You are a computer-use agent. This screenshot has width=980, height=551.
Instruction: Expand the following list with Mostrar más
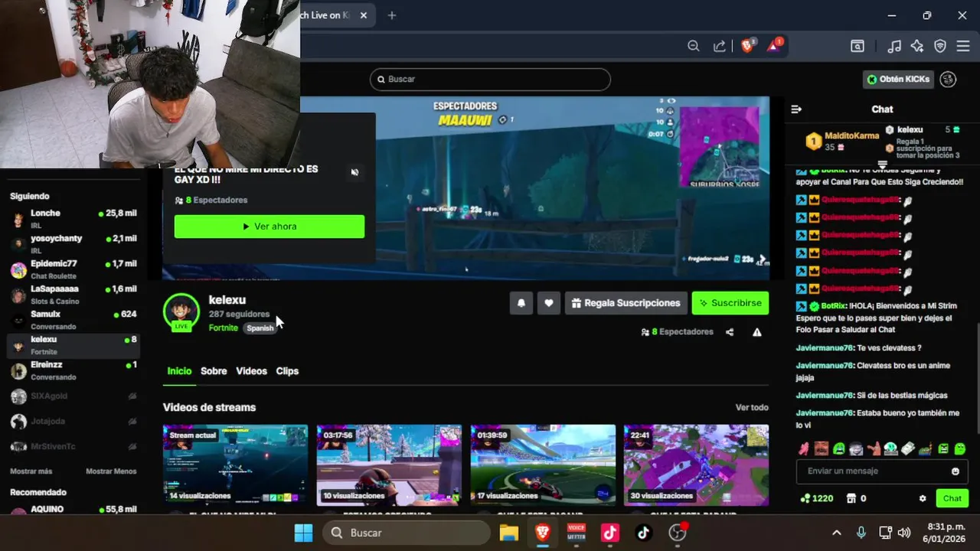tap(31, 471)
